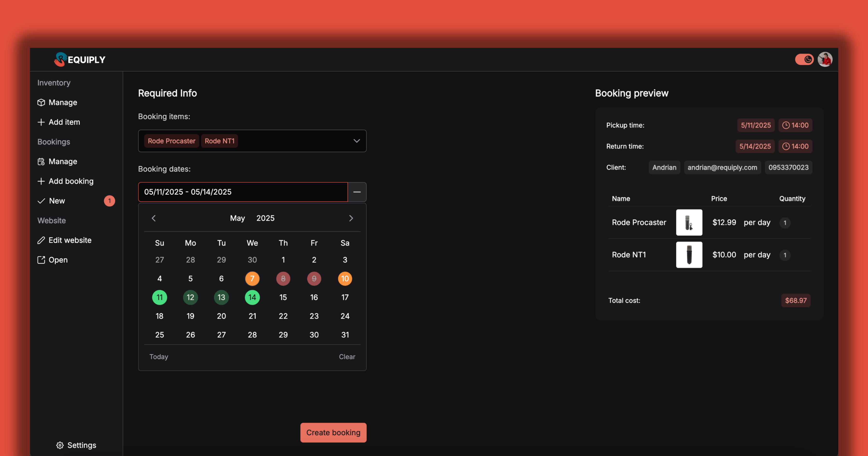This screenshot has height=456, width=868.
Task: Open the New bookings section in the sidebar
Action: pyautogui.click(x=57, y=201)
